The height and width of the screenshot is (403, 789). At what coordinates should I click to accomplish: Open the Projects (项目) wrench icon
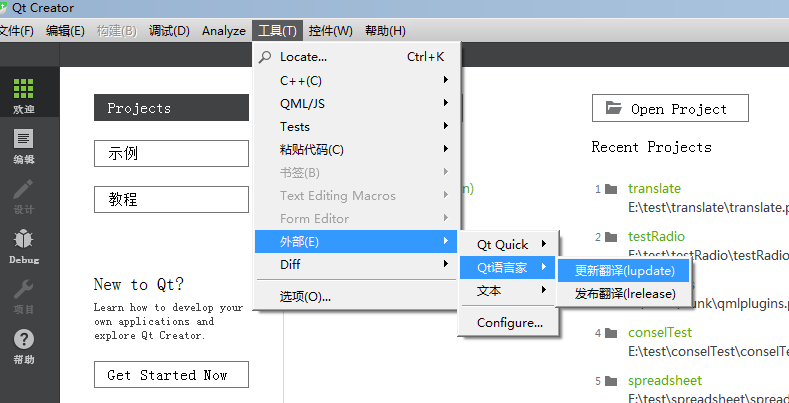coord(23,289)
